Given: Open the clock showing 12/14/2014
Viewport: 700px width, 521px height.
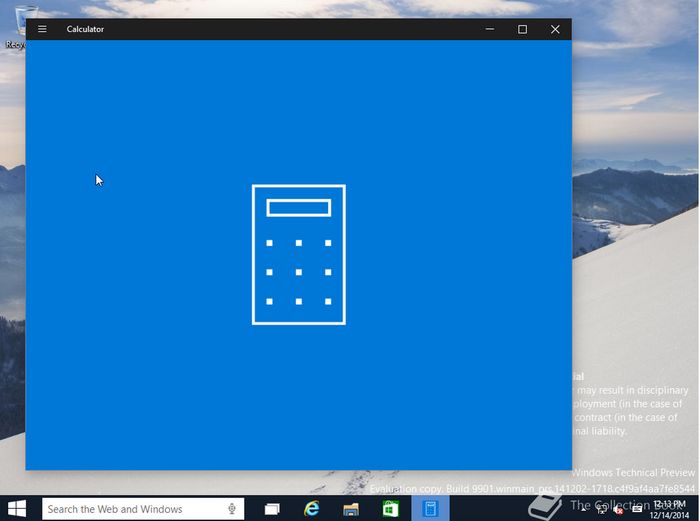Looking at the screenshot, I should coord(668,509).
